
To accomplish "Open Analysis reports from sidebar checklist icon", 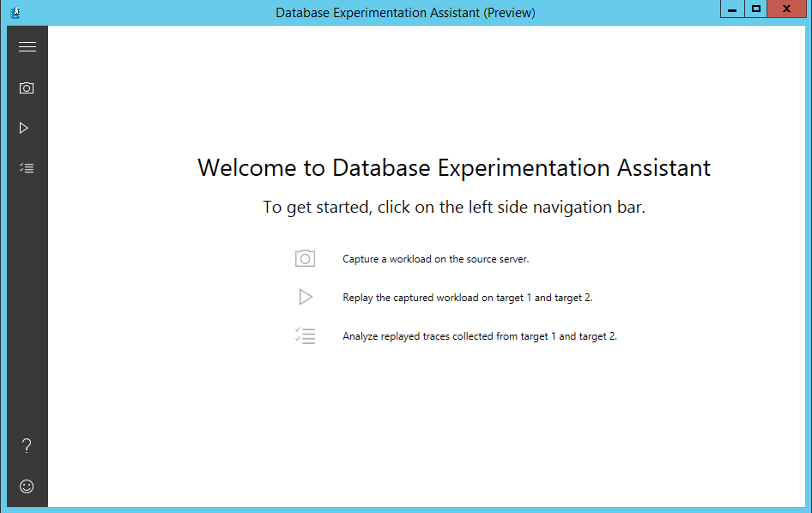I will tap(27, 168).
